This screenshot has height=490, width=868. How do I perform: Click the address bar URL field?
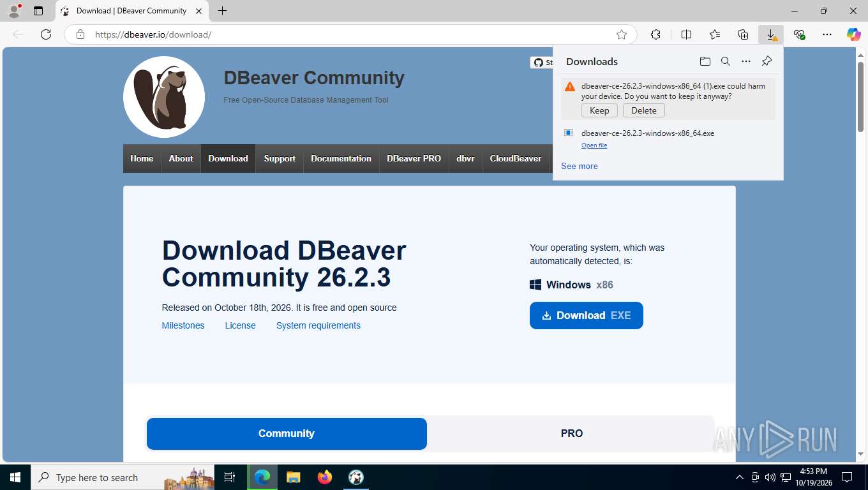pos(351,34)
